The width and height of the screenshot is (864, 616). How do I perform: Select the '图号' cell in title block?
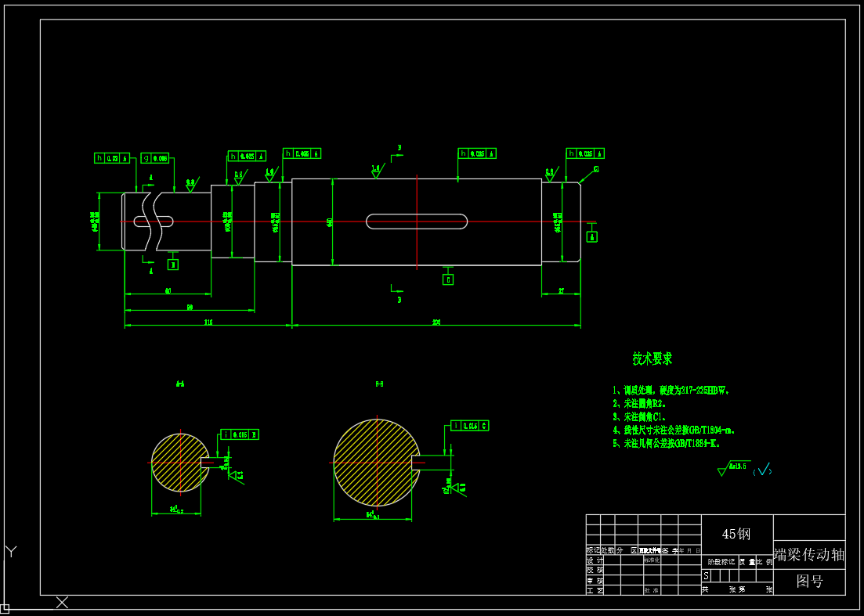click(809, 582)
